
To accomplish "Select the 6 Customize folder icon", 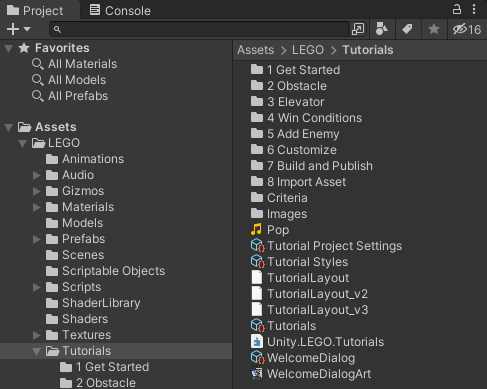I will click(257, 149).
